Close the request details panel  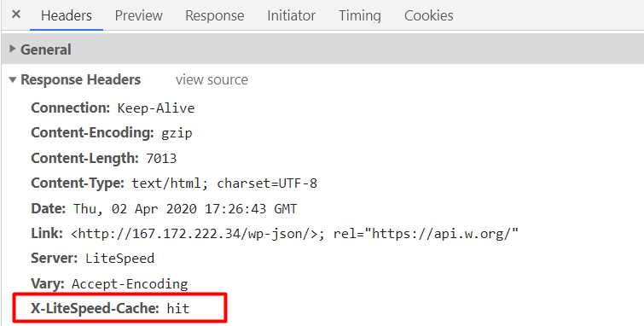(x=16, y=15)
